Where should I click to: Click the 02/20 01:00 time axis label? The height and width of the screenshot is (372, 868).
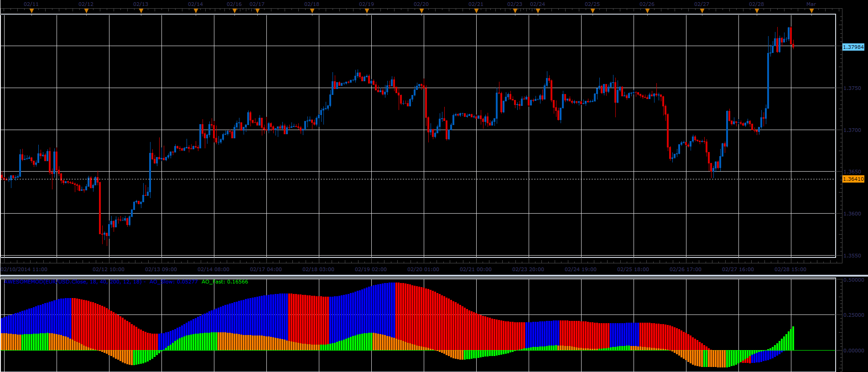click(x=423, y=269)
